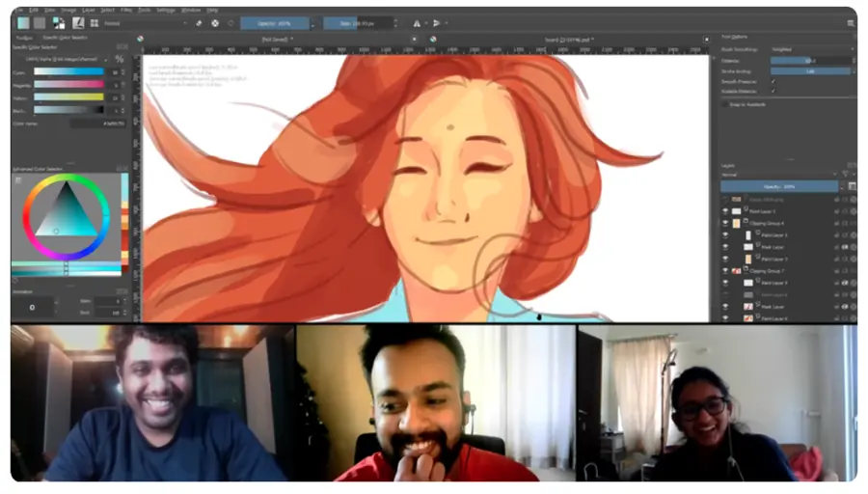The height and width of the screenshot is (494, 868).
Task: Click the reload brush preset icon
Action: pos(231,23)
